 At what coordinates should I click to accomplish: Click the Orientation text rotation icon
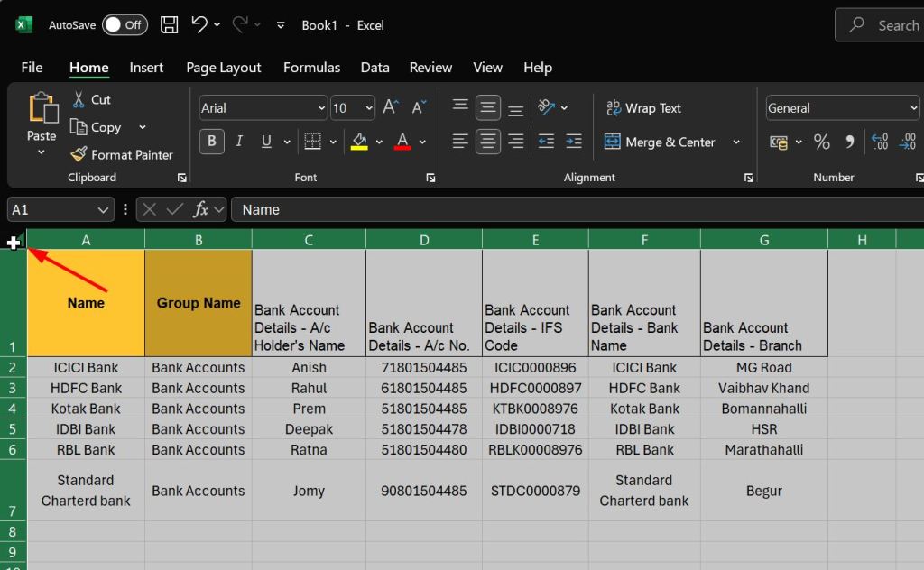coord(546,107)
